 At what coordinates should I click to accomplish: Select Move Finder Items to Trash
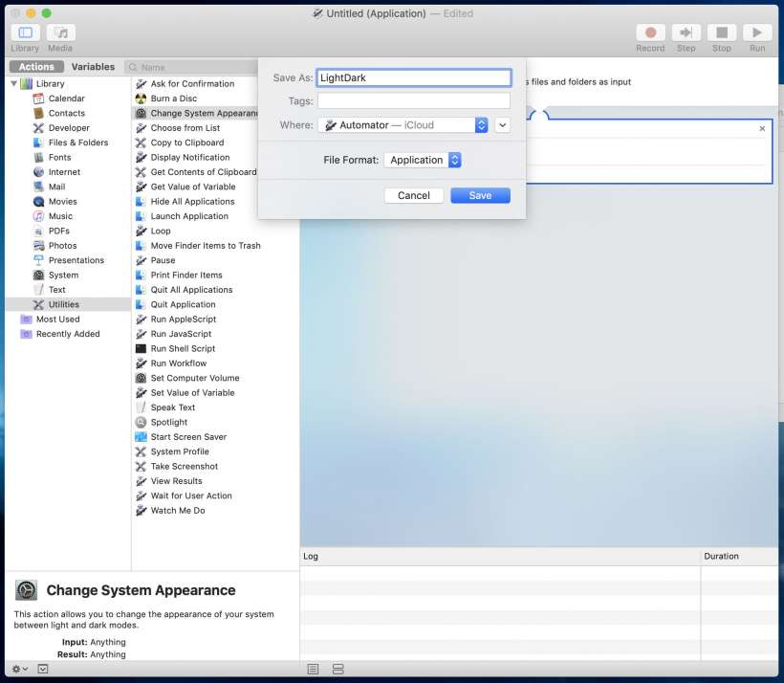[206, 246]
